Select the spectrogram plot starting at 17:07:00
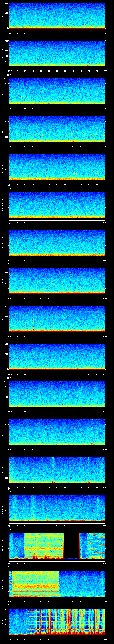The image size is (114, 644). (x=57, y=129)
